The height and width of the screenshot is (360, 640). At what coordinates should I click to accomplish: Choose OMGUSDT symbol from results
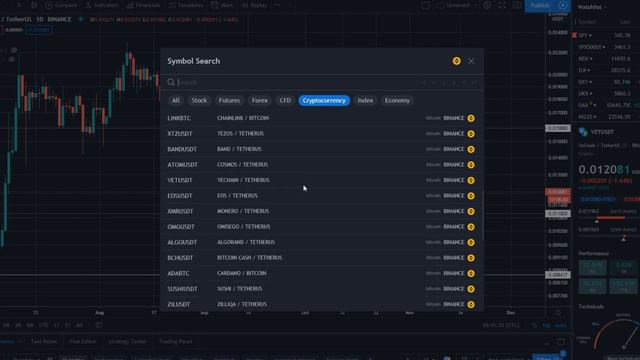[x=322, y=227]
